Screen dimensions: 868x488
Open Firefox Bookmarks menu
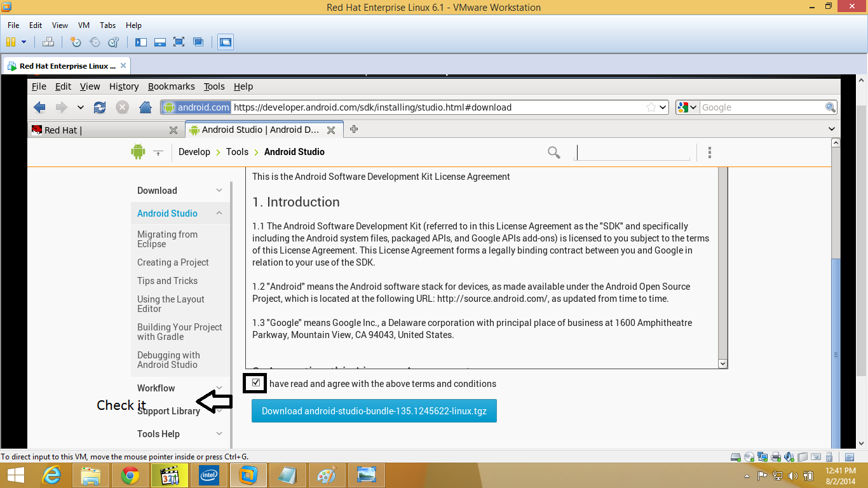coord(172,86)
